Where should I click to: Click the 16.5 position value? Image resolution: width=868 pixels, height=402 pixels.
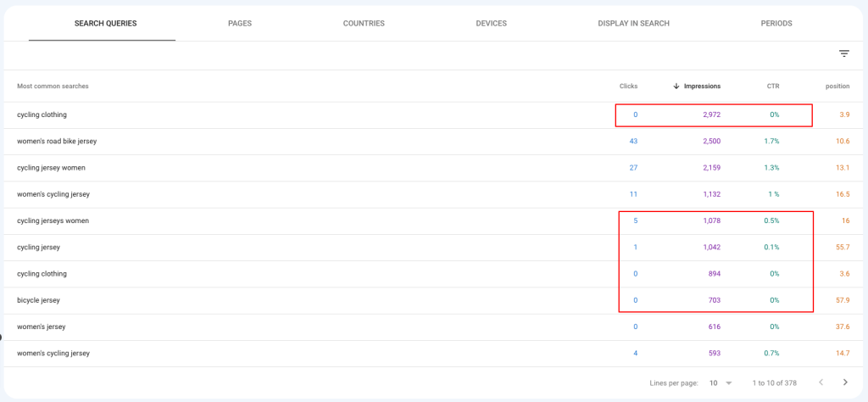(843, 194)
